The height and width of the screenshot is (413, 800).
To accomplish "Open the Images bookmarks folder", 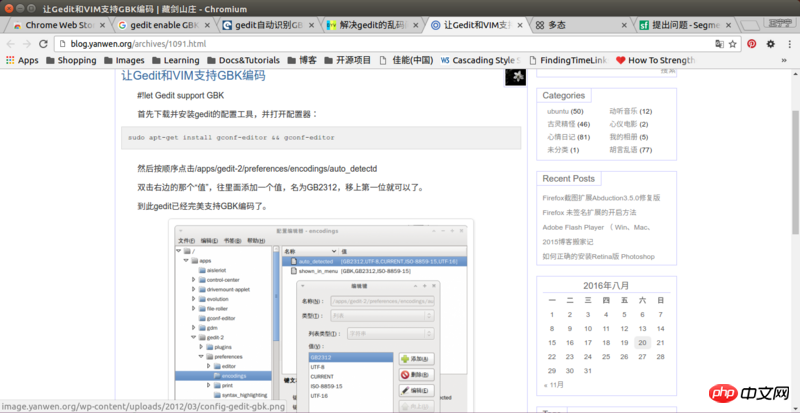I will pyautogui.click(x=124, y=60).
